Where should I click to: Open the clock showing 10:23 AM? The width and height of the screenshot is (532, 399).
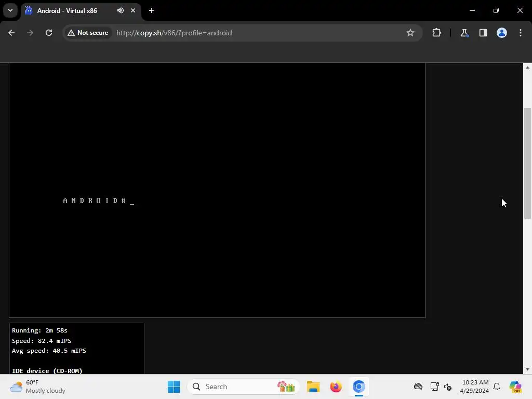tap(474, 387)
